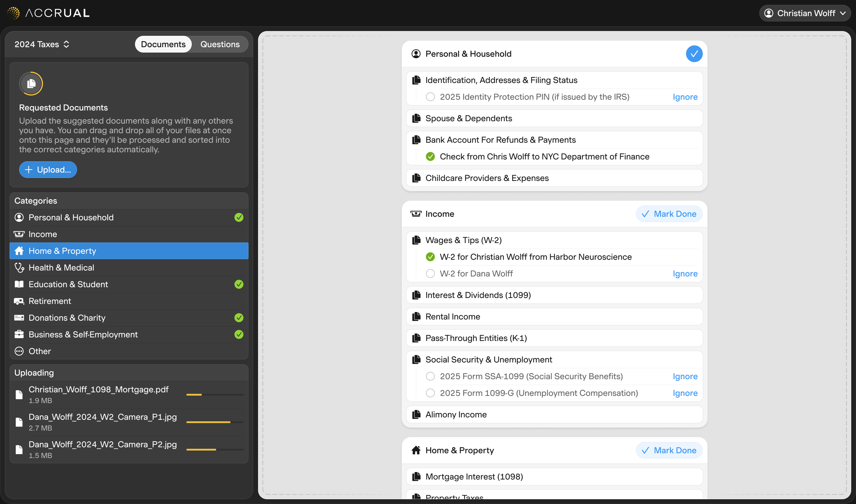Check the W-2 for Dana Wolff circle
Screen dimensions: 856x504
tap(430, 274)
